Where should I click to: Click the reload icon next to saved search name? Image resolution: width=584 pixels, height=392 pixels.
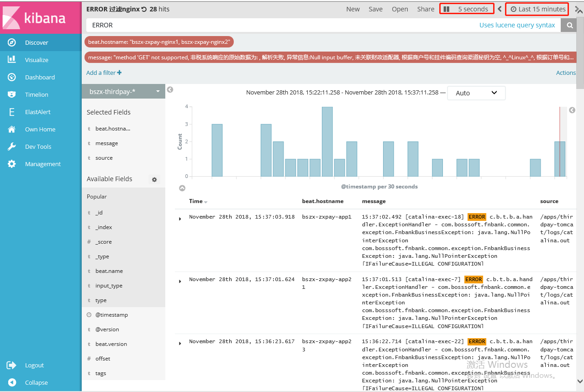pyautogui.click(x=144, y=9)
